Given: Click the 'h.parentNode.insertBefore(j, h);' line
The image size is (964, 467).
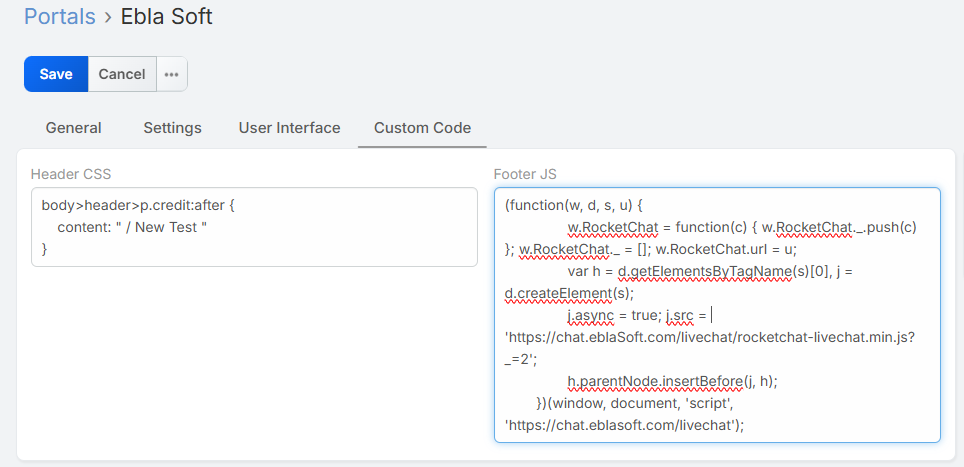Looking at the screenshot, I should tap(672, 381).
